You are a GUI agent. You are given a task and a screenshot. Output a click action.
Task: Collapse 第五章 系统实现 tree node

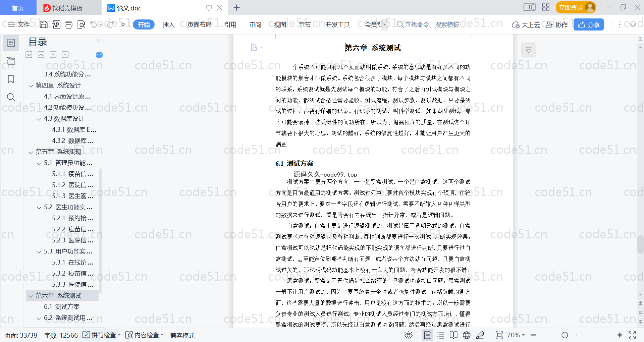[31, 152]
